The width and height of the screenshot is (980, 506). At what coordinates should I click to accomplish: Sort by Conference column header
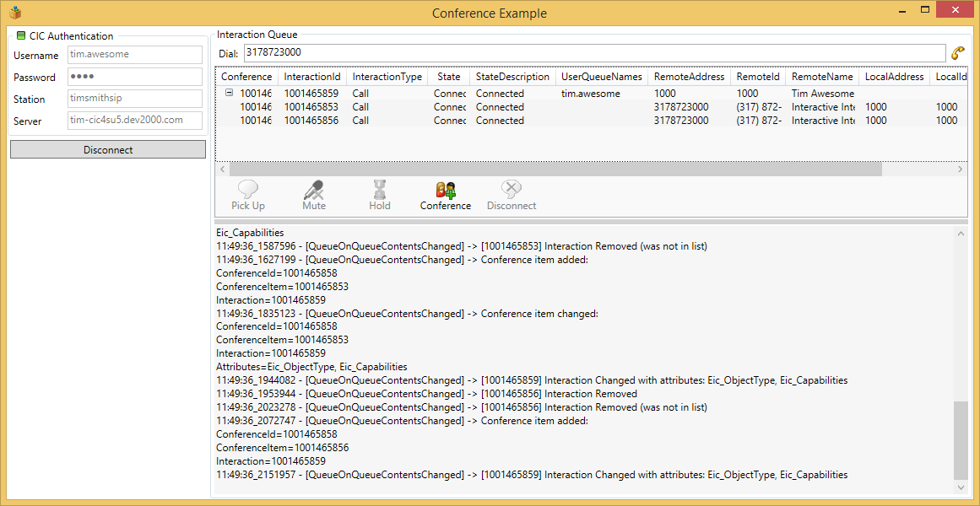tap(246, 76)
